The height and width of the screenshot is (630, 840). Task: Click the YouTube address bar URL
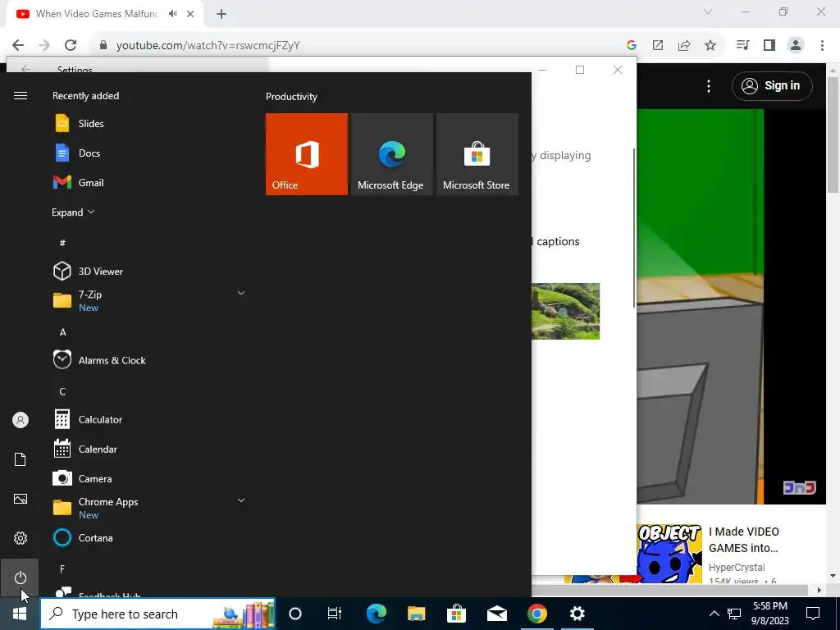tap(208, 46)
